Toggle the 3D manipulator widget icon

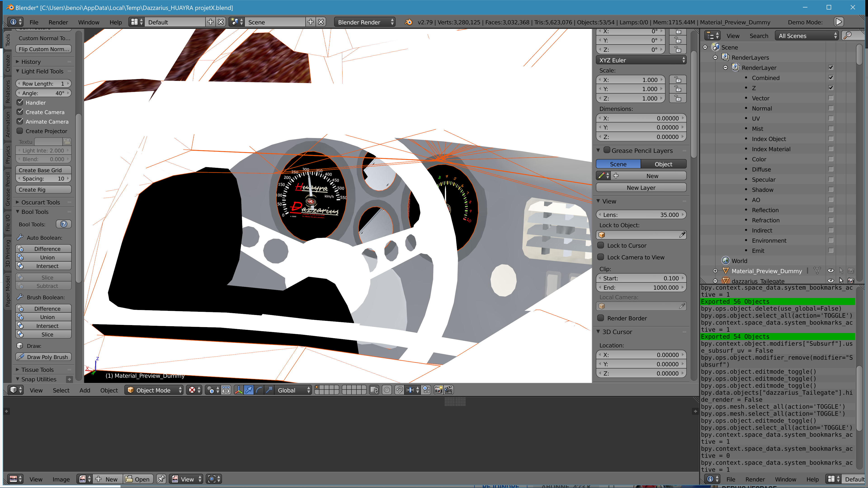click(x=238, y=390)
